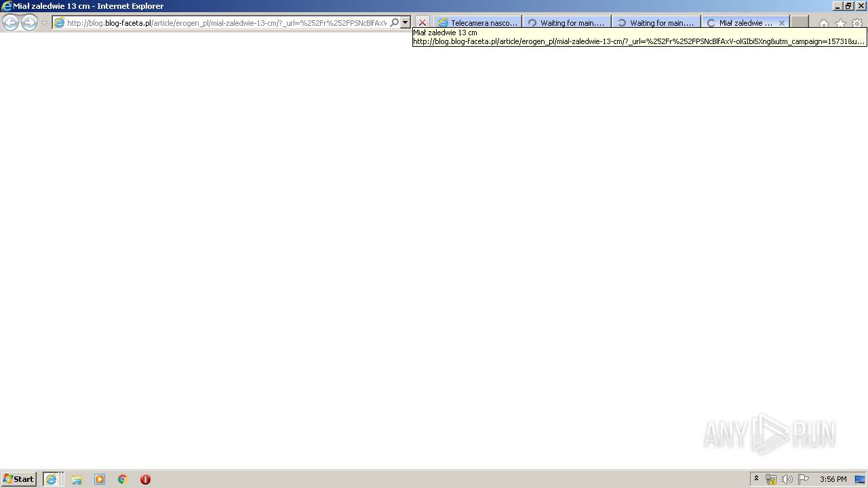Show hidden system tray icons

pyautogui.click(x=756, y=479)
